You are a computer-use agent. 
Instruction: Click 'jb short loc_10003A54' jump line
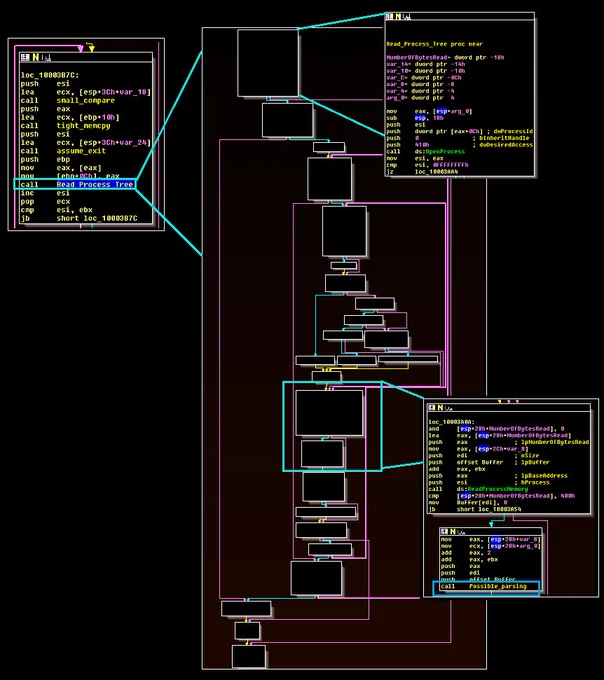[475, 509]
